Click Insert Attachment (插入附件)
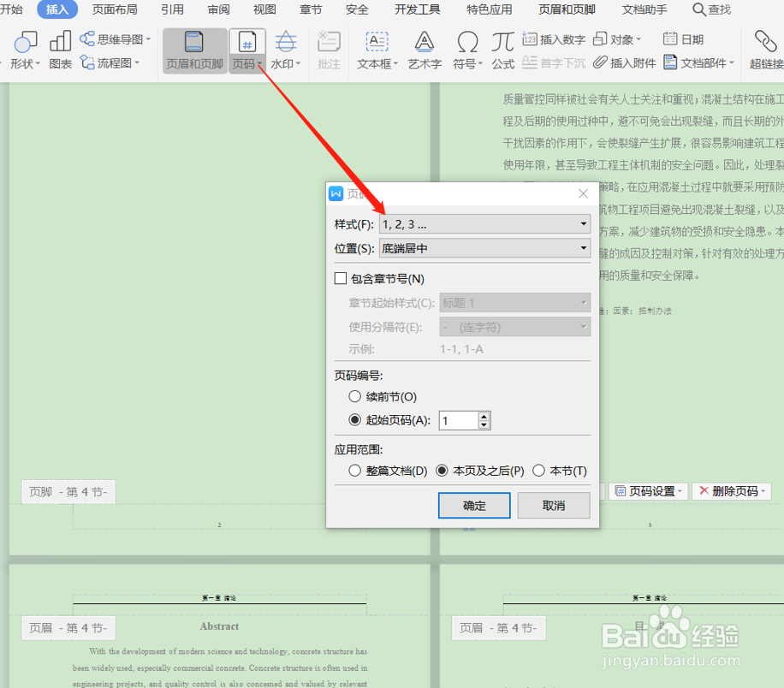This screenshot has width=784, height=688. pyautogui.click(x=625, y=62)
